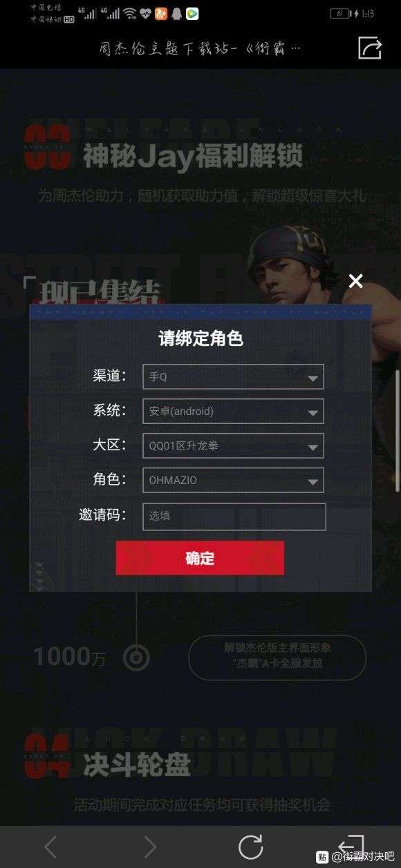Focus the 邀请码 invitation code field
This screenshot has width=401, height=868.
234,517
